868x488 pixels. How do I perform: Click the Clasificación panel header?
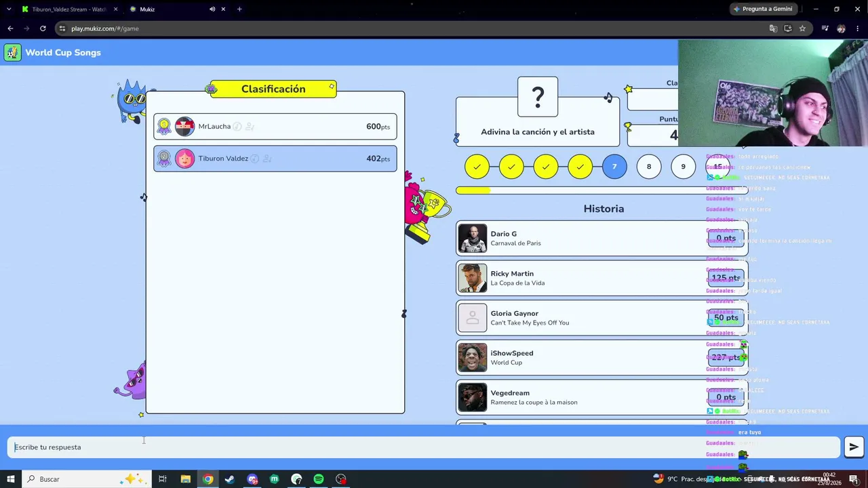[x=273, y=89]
